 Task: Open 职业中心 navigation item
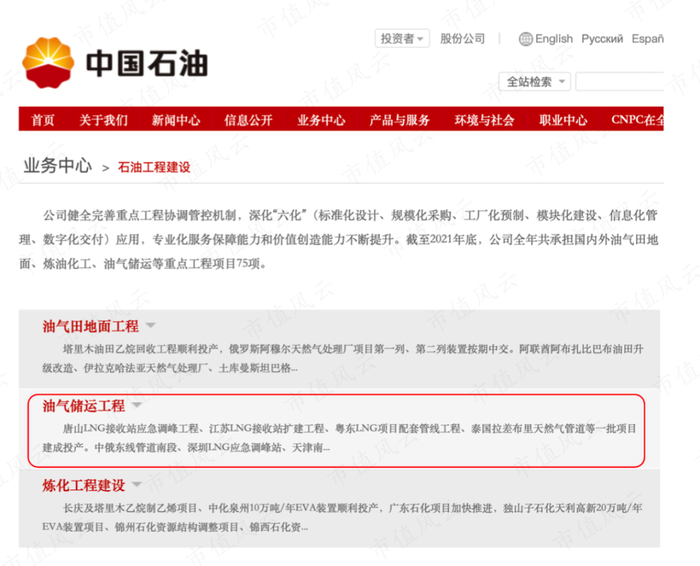tap(563, 120)
